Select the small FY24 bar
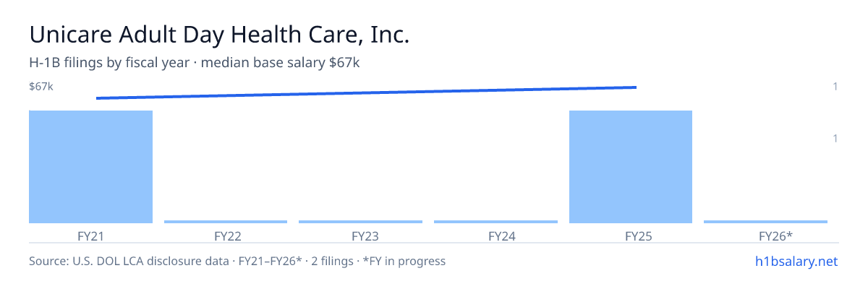Viewport: 868px width, 289px height. pos(495,222)
